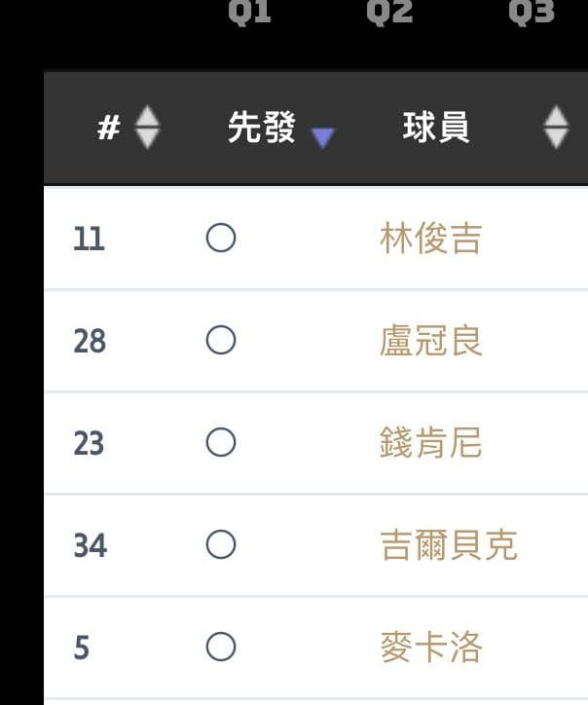Sort by the # jersey number arrows
Viewport: 588px width, 705px height.
click(x=147, y=127)
